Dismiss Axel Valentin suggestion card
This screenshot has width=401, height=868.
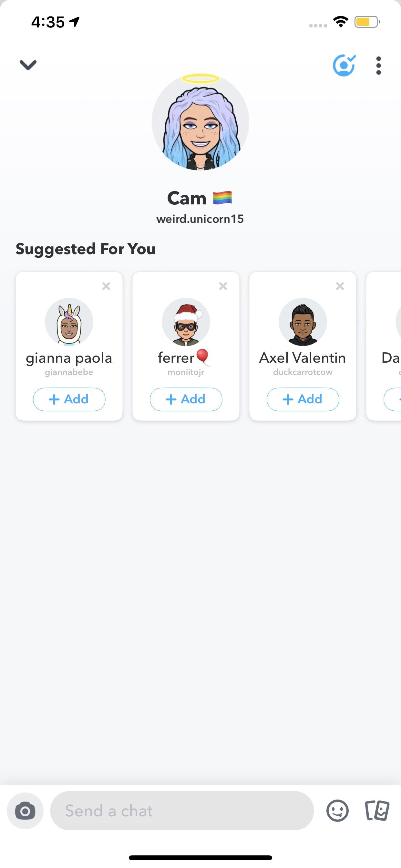click(x=340, y=286)
